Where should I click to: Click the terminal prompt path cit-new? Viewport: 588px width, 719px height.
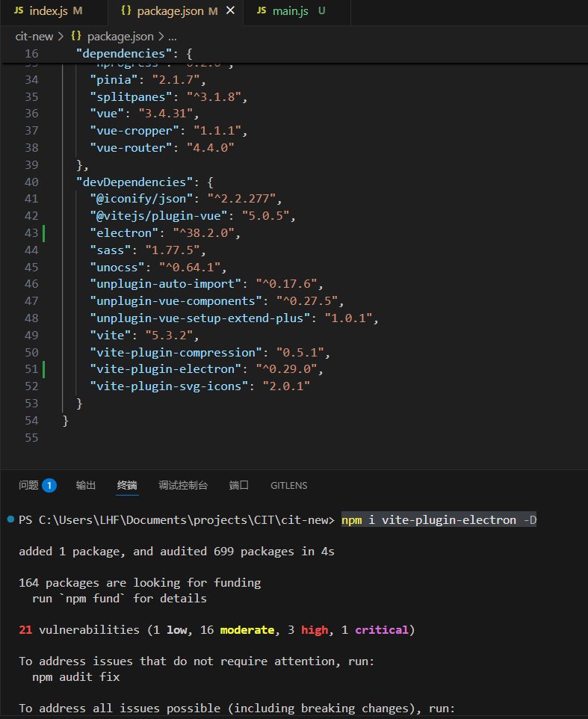click(305, 520)
